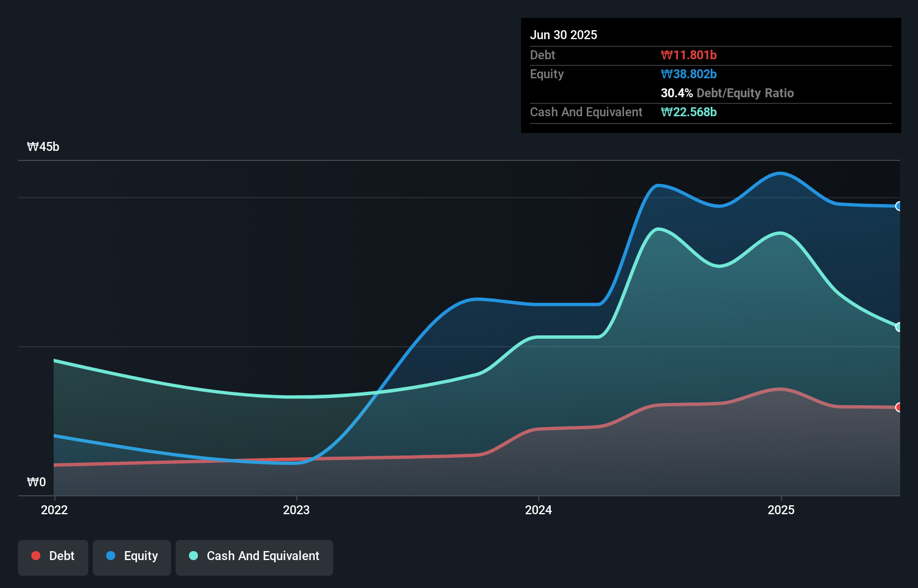918x588 pixels.
Task: Click the ₩38.802b Equity value
Action: [689, 74]
